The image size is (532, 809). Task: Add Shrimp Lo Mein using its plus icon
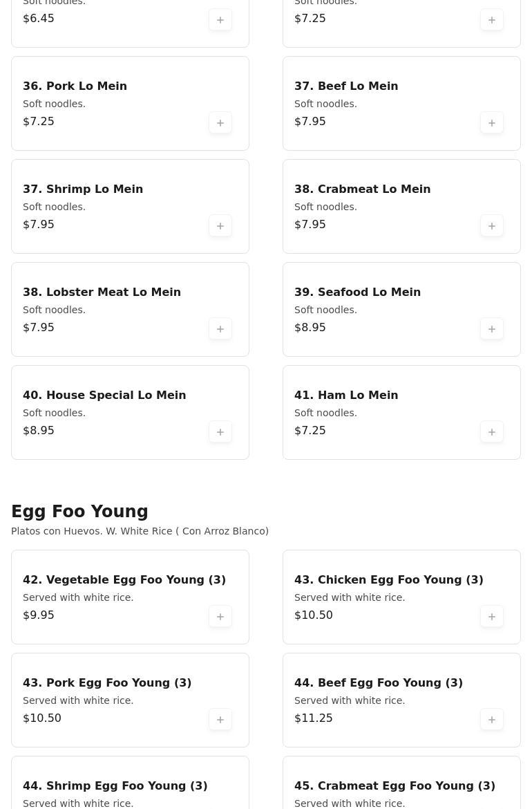click(x=220, y=226)
